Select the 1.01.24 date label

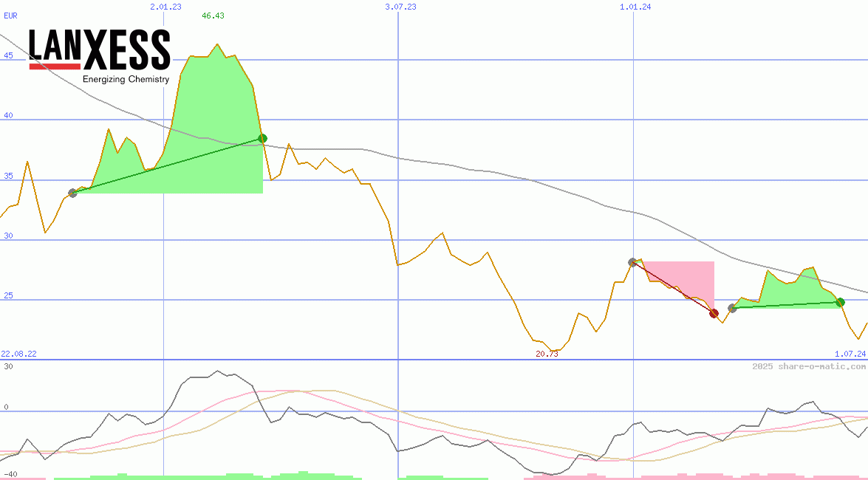click(635, 7)
